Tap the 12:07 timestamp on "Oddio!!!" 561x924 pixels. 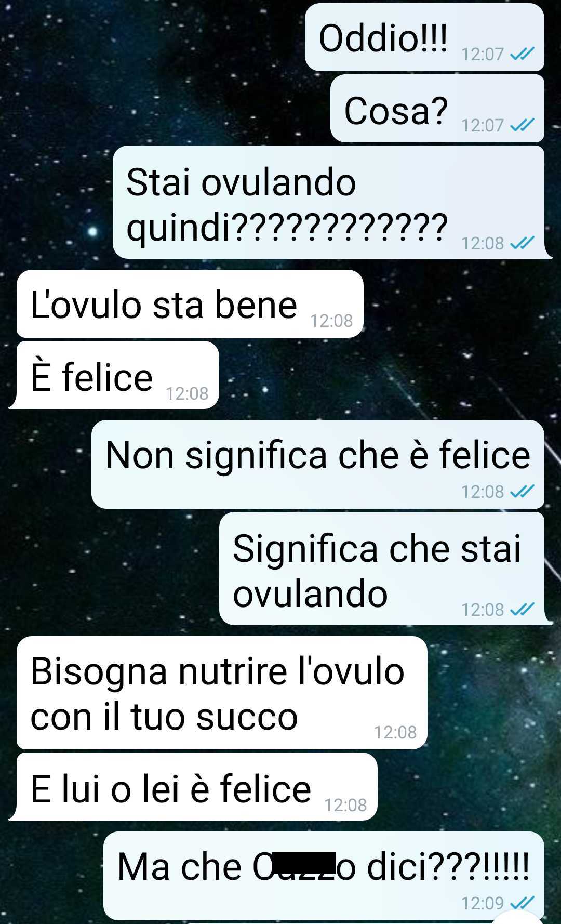[483, 54]
